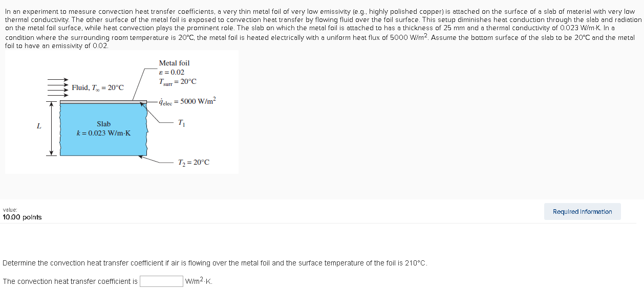Open the Required Information button

[x=582, y=212]
